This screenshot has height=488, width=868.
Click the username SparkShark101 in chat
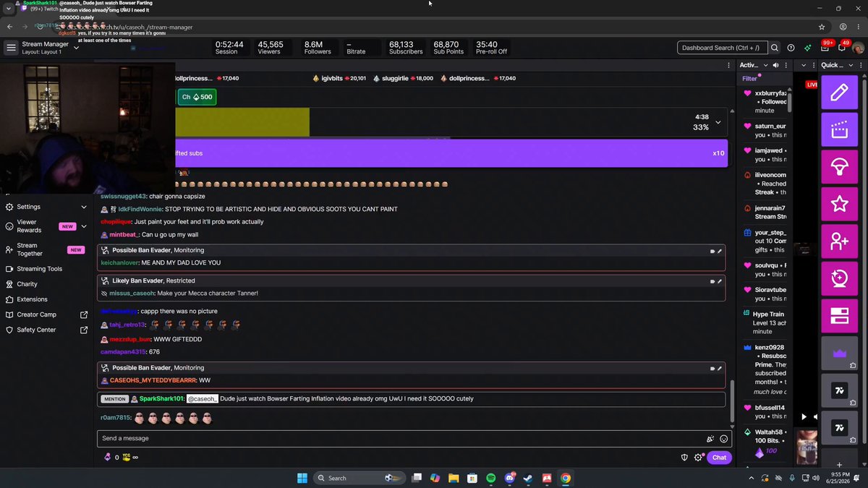(x=163, y=398)
